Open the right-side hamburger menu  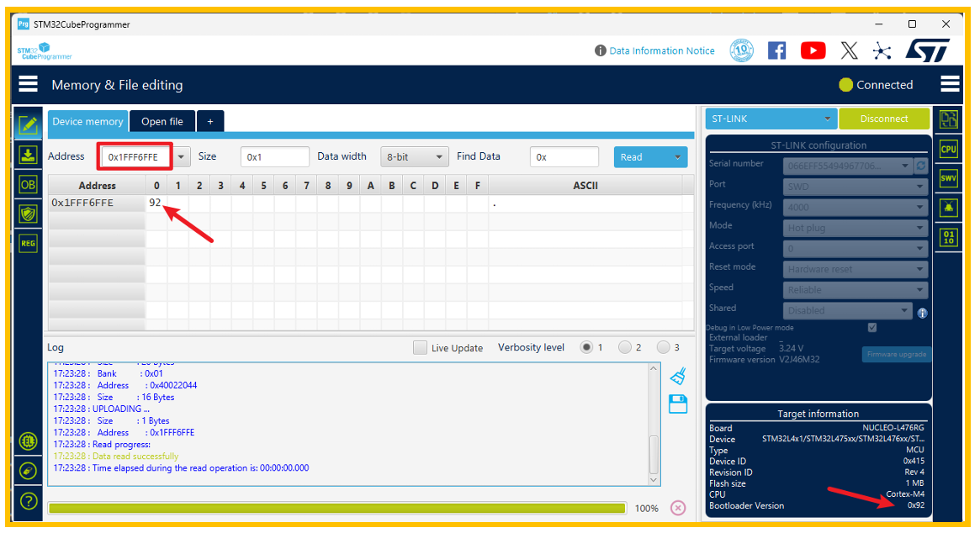click(x=950, y=84)
